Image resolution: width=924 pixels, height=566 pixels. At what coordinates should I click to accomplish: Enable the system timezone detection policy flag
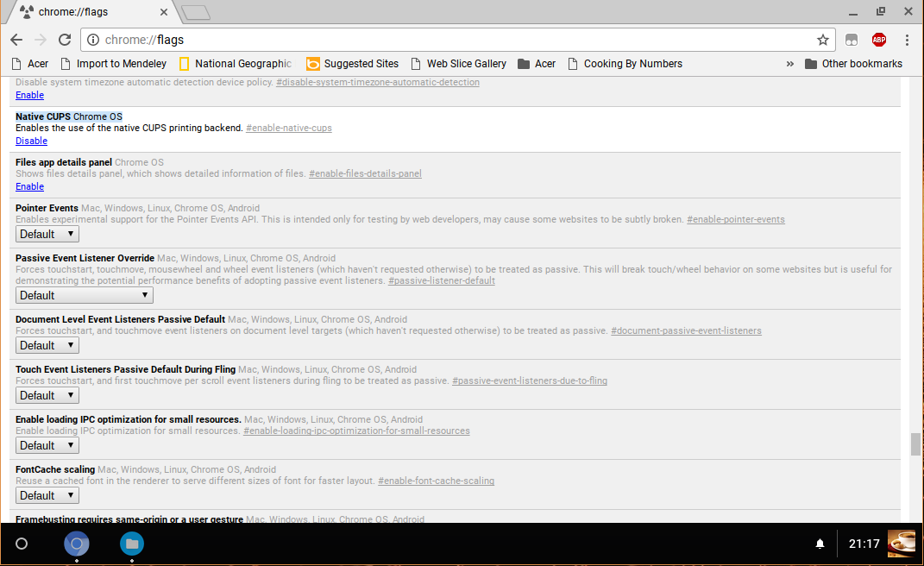point(29,95)
